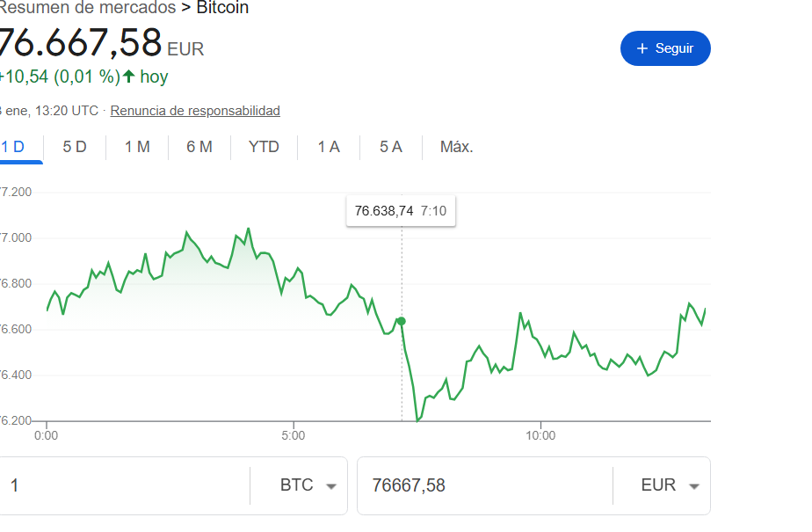View the 1 A yearly range
The image size is (812, 532).
click(x=329, y=147)
